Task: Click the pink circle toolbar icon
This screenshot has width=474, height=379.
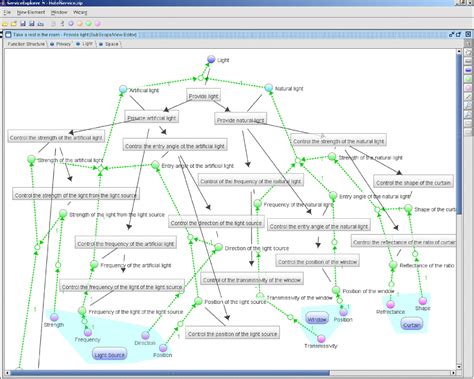Action: pyautogui.click(x=97, y=24)
